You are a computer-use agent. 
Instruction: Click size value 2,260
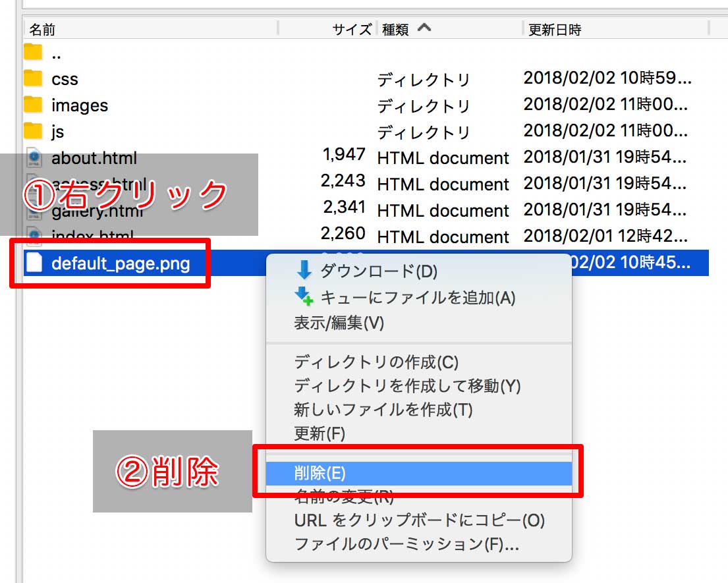pos(343,233)
